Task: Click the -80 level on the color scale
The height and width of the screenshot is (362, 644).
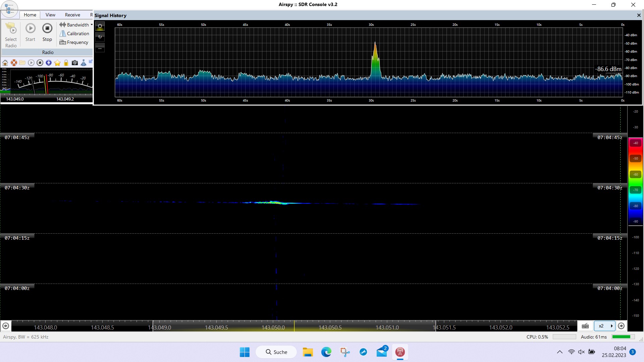Action: (x=635, y=206)
